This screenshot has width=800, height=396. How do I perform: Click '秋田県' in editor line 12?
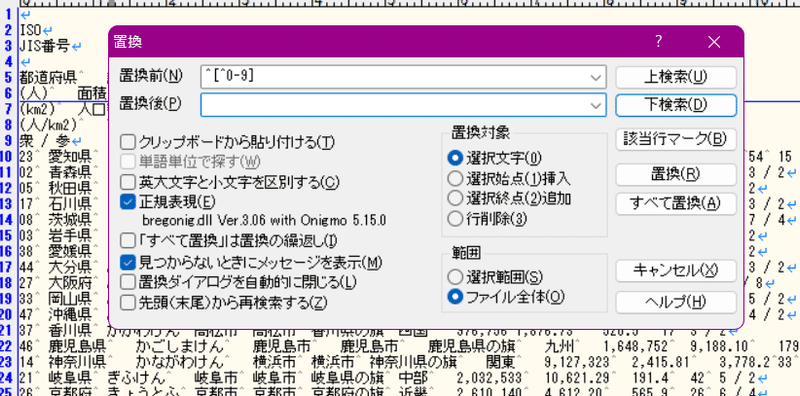pyautogui.click(x=70, y=187)
